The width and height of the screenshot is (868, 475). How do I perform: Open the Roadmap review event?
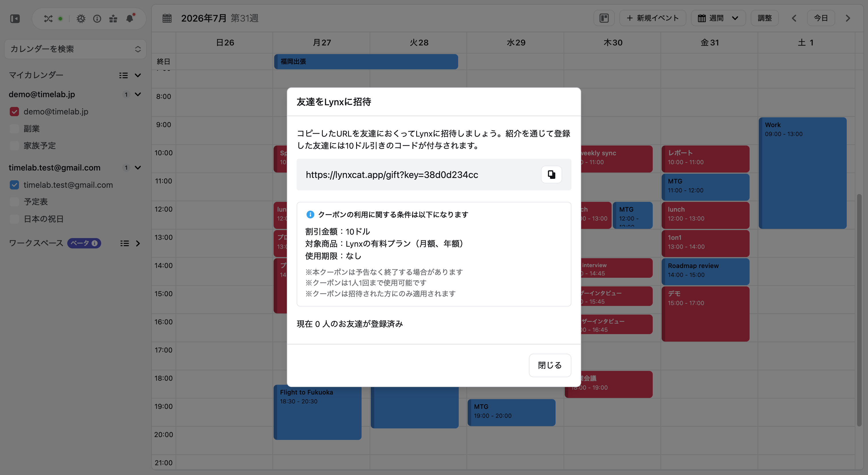[705, 271]
